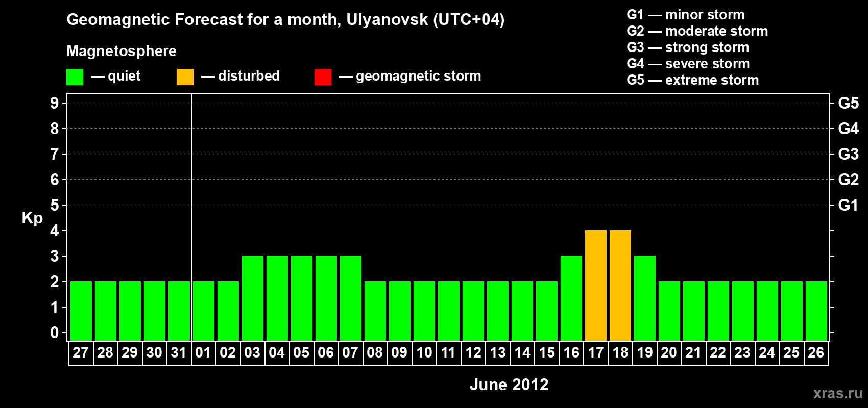The width and height of the screenshot is (868, 408).
Task: Click the 'G1 — minor storm' legend text
Action: click(x=686, y=15)
